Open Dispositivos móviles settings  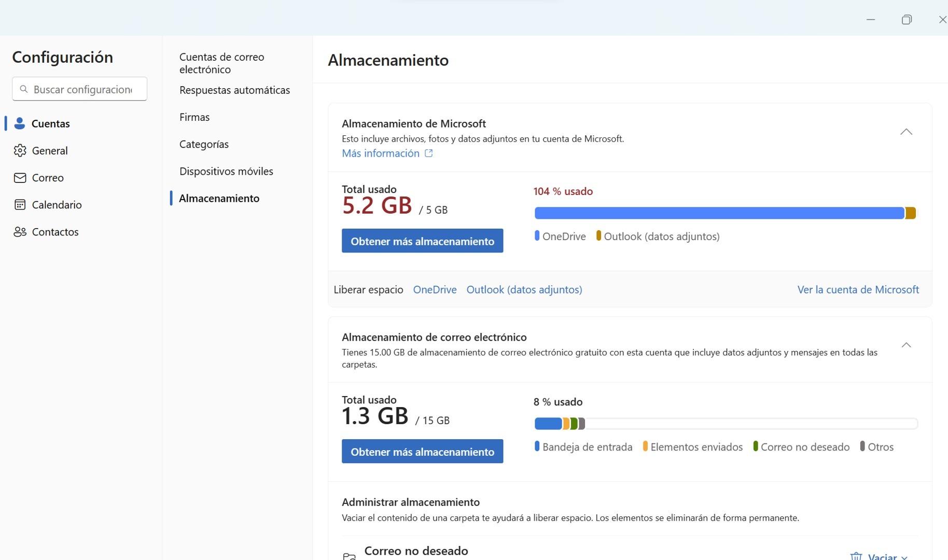pos(226,171)
